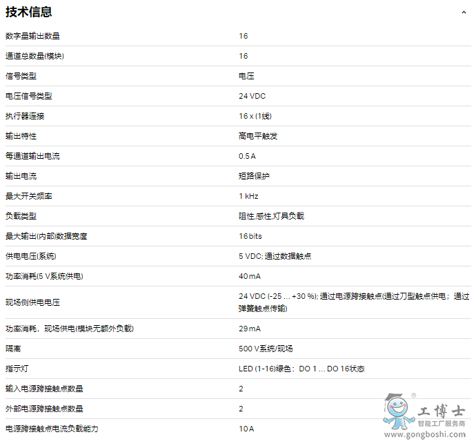Select the 信号类型 value 电压

(246, 76)
